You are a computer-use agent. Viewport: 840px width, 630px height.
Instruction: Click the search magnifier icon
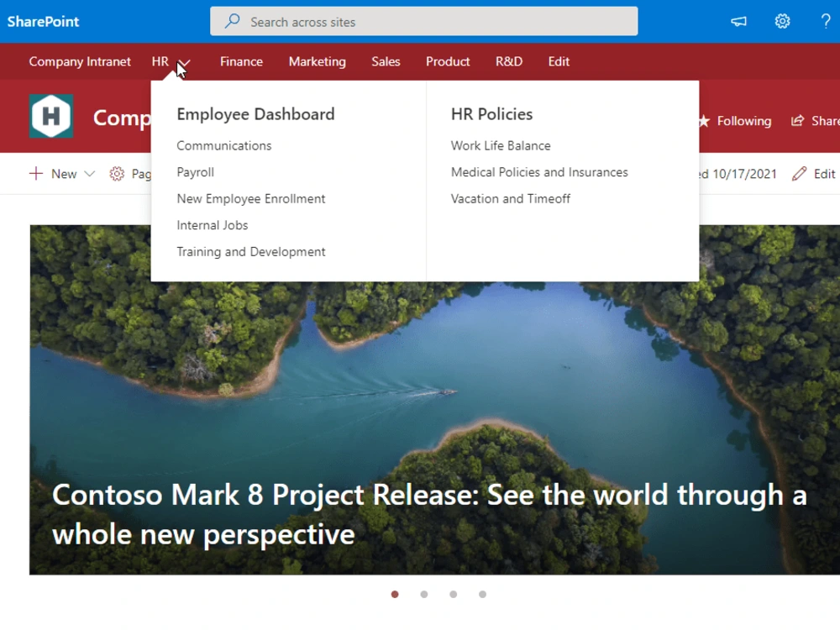pyautogui.click(x=232, y=22)
